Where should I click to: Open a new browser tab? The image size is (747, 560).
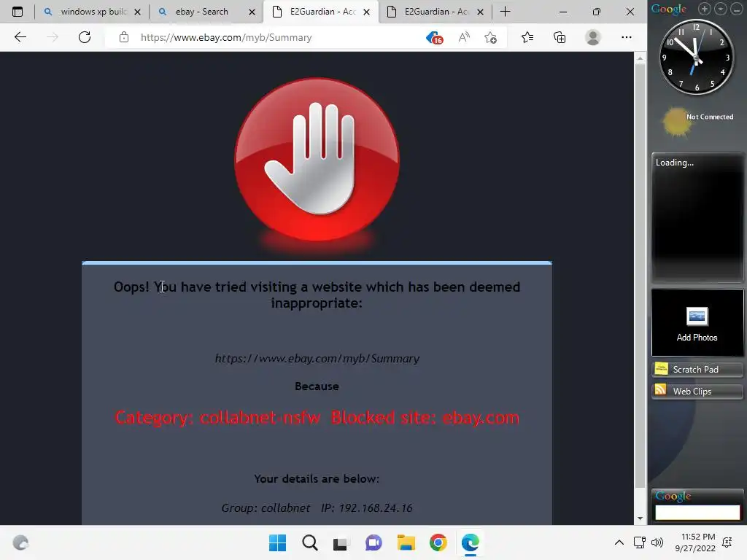(x=506, y=12)
